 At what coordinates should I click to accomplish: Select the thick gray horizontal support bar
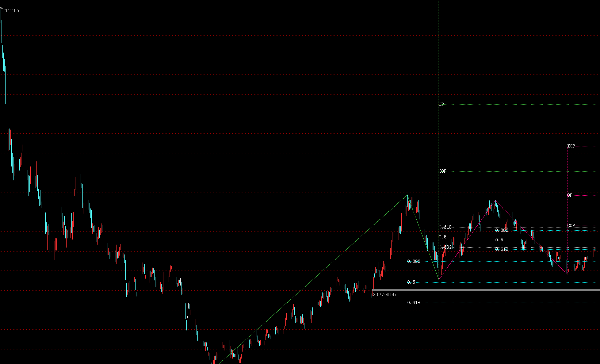[486, 290]
